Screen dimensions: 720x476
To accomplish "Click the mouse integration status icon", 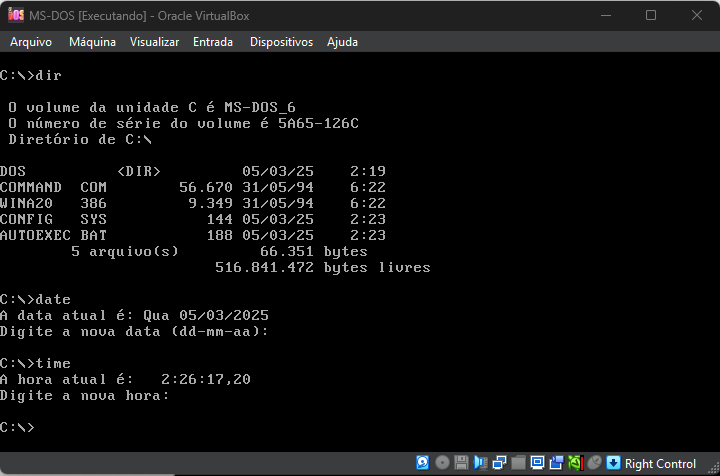I will pyautogui.click(x=594, y=463).
